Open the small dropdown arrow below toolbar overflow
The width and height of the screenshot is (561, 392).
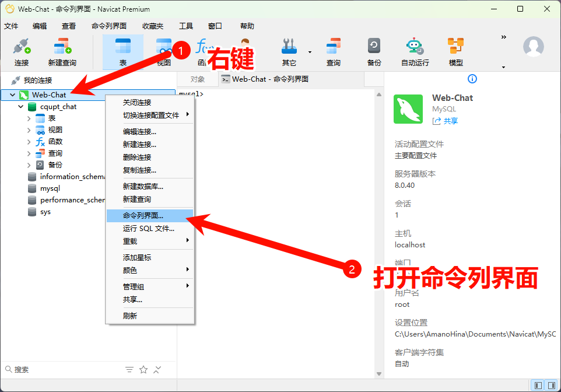pos(503,67)
